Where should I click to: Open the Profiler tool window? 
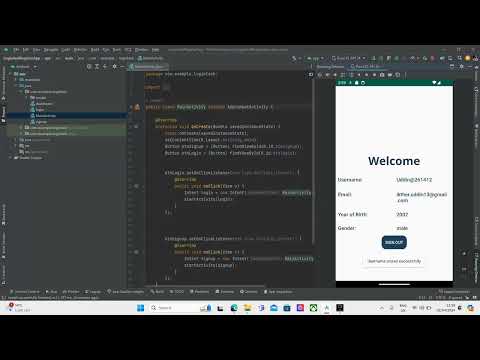[71, 292]
